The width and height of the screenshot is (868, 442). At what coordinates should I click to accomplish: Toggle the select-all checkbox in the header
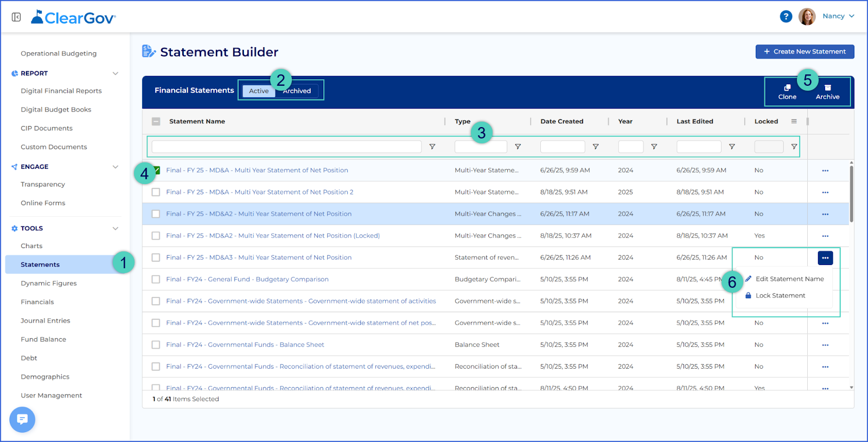pos(156,122)
